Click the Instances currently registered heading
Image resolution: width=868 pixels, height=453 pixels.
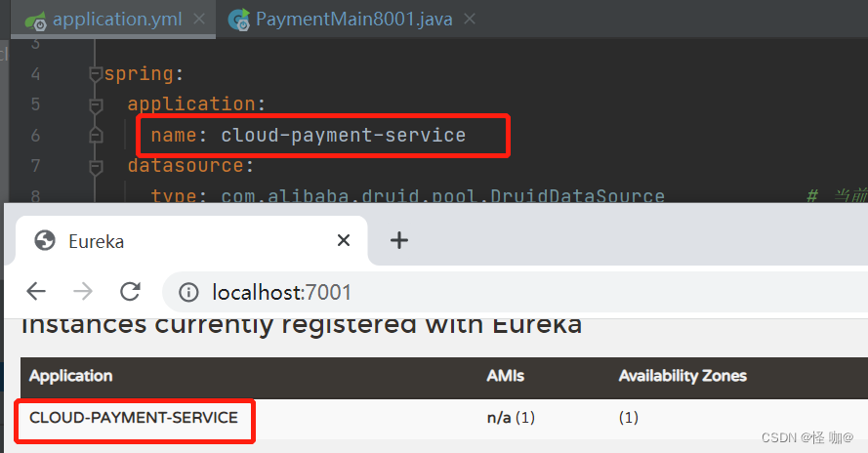tap(302, 325)
